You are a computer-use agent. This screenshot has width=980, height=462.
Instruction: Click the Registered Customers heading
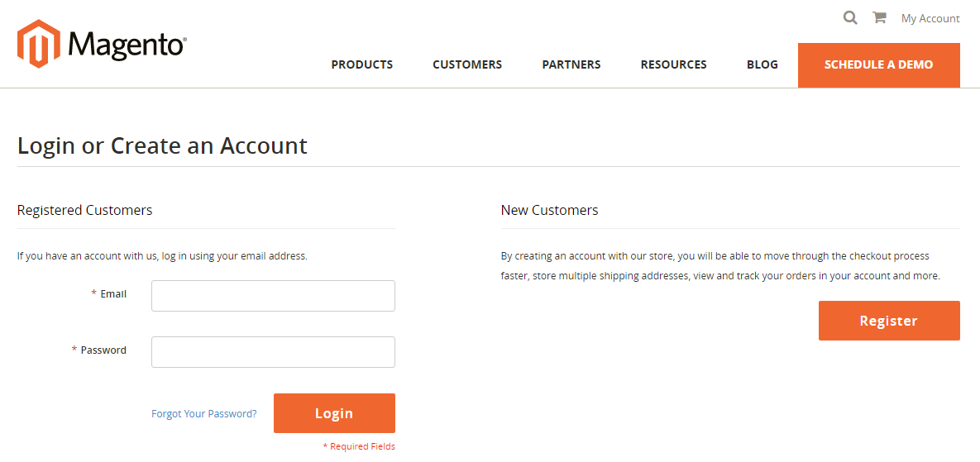pyautogui.click(x=84, y=210)
